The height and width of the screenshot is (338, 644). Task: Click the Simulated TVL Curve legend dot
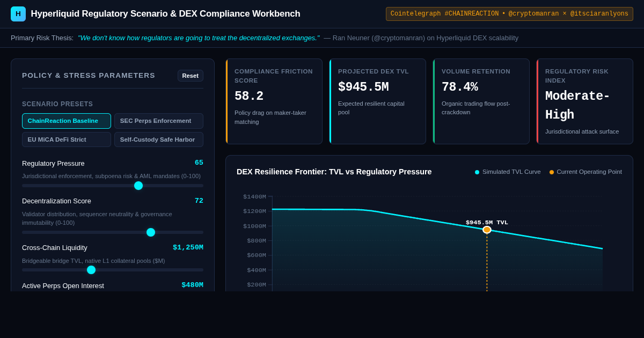tap(477, 172)
